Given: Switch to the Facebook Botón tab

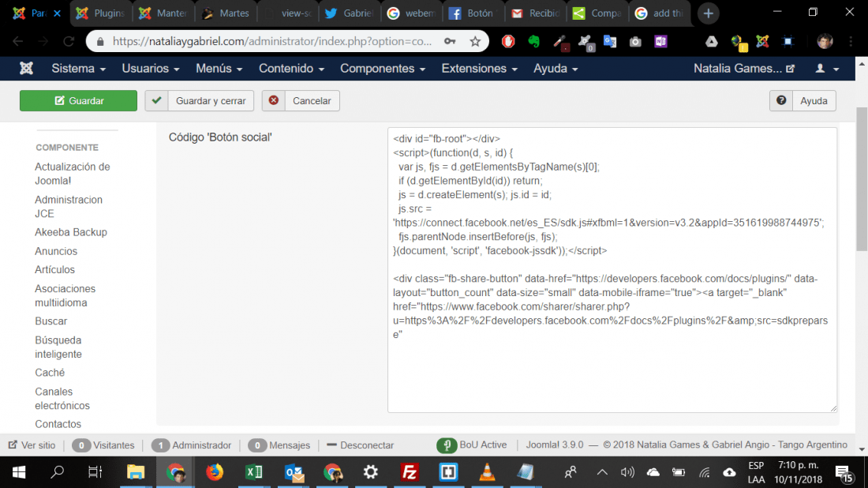Looking at the screenshot, I should (474, 13).
